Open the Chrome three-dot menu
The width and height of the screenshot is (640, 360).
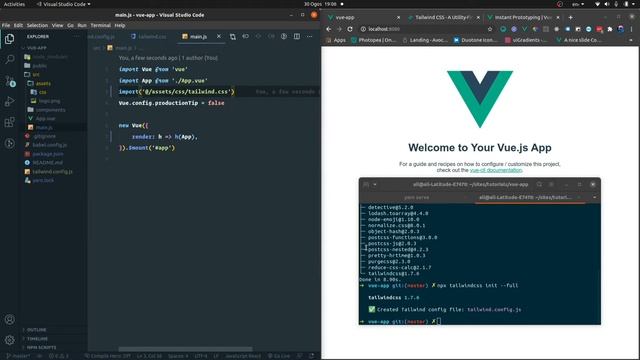631,29
